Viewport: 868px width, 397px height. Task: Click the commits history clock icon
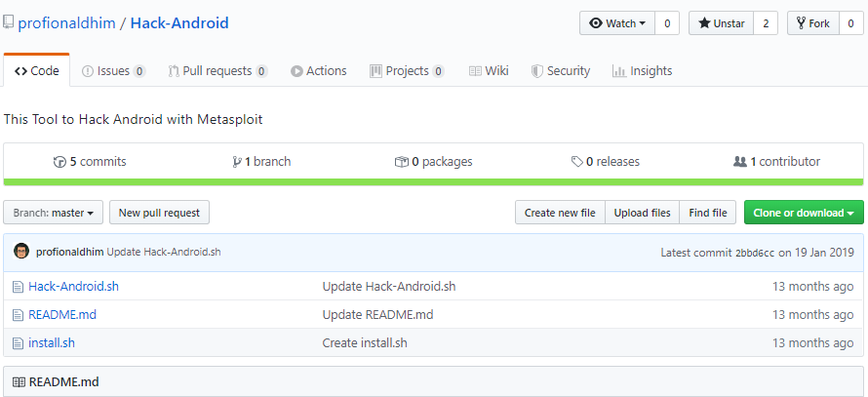tap(59, 162)
